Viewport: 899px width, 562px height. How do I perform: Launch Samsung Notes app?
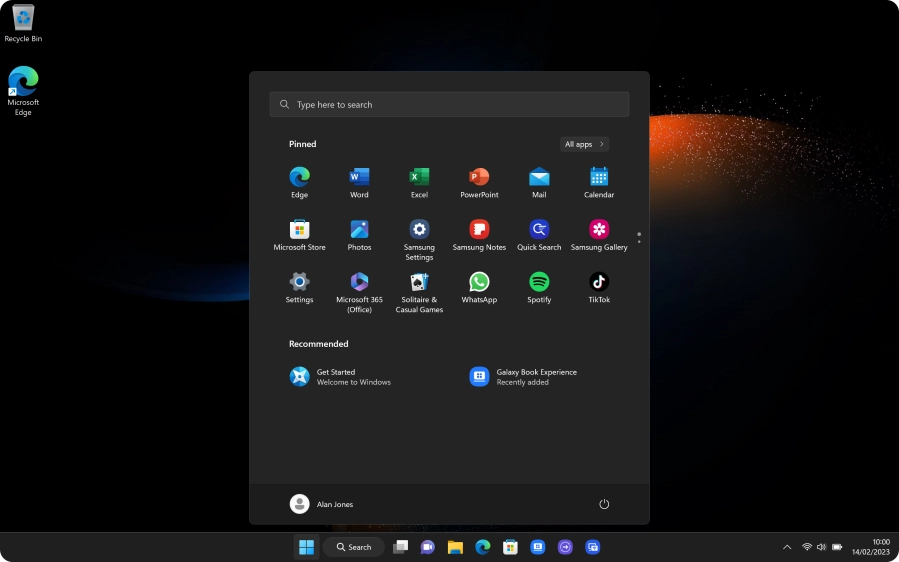pyautogui.click(x=479, y=231)
